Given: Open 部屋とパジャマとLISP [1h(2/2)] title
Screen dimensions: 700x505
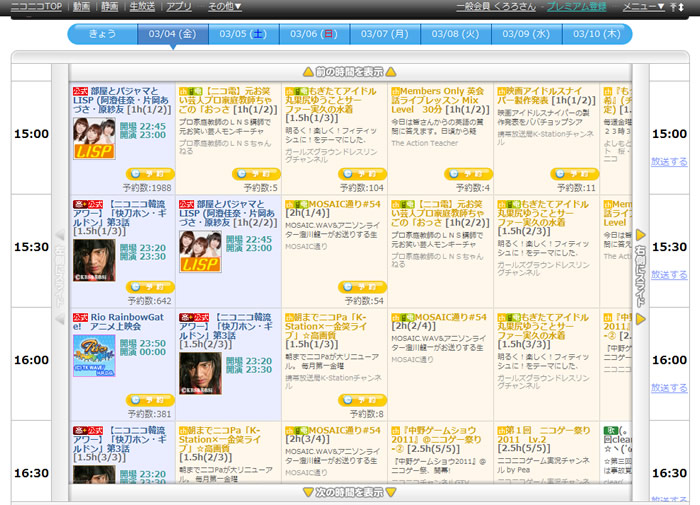Looking at the screenshot, I should tap(228, 213).
